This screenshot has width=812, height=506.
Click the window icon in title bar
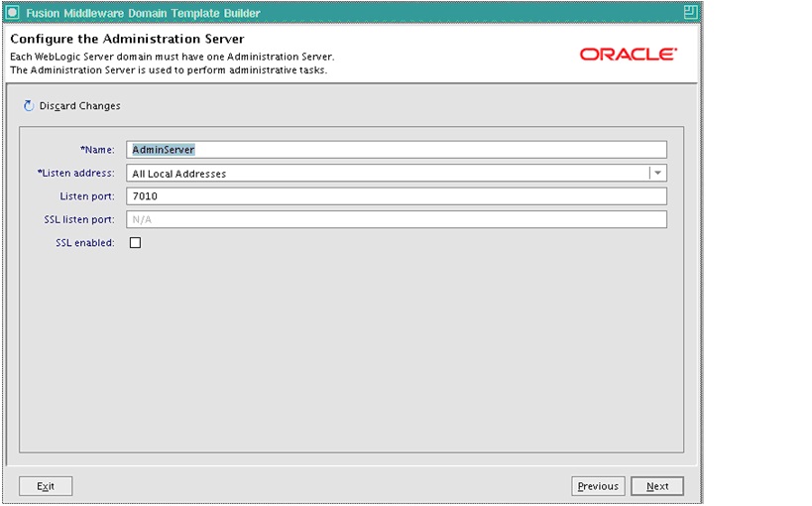pos(13,13)
